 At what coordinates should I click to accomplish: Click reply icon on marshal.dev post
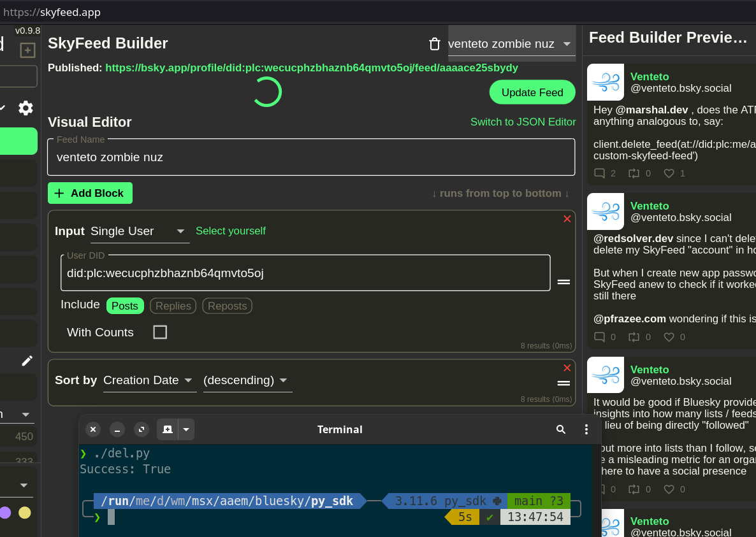click(599, 173)
